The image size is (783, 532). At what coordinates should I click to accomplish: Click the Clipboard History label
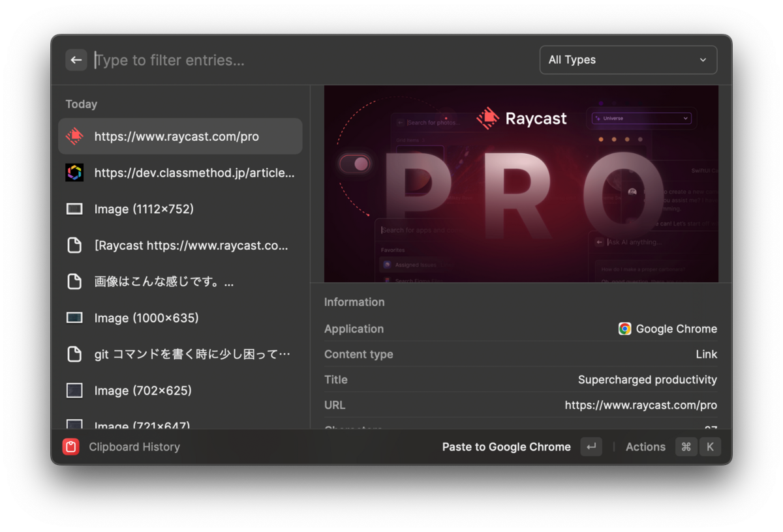tap(134, 447)
